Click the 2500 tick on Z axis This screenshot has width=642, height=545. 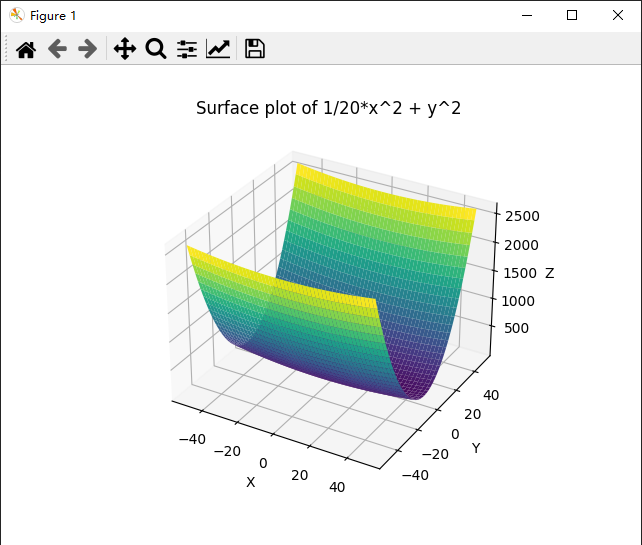click(522, 216)
